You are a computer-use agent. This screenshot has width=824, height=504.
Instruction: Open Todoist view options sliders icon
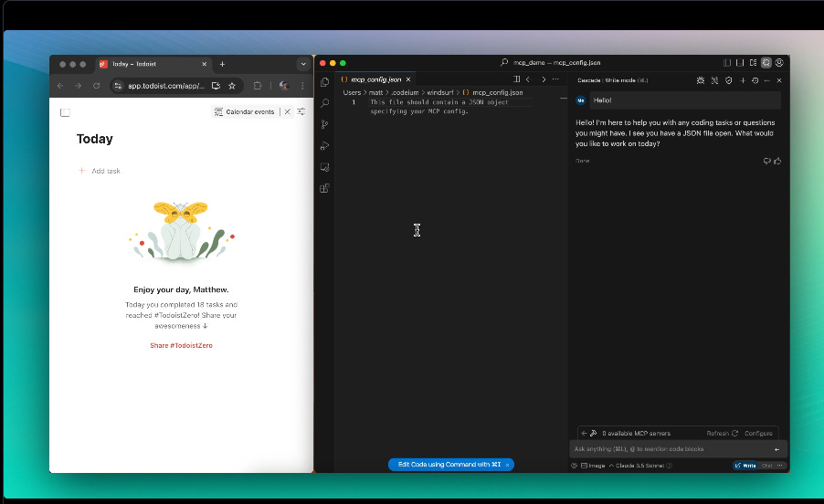point(301,111)
